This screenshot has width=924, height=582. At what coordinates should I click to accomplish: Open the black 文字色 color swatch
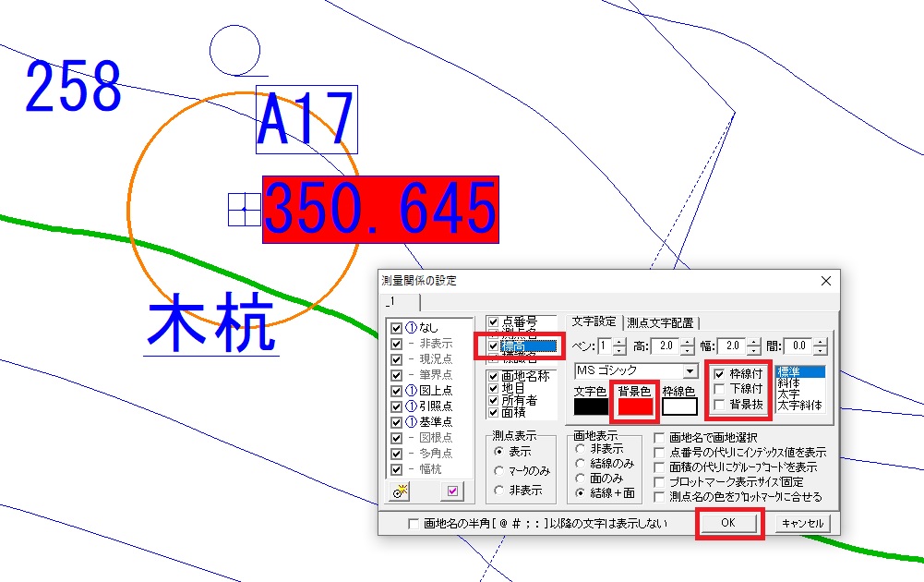[x=591, y=406]
